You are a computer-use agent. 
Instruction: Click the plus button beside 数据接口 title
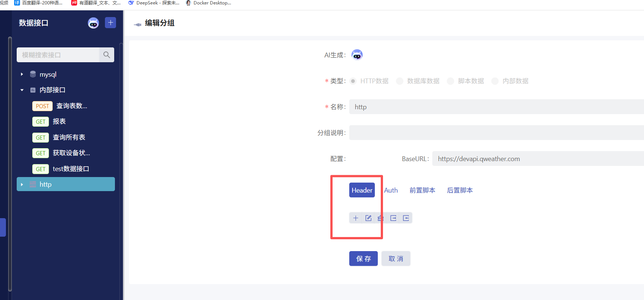coord(110,23)
